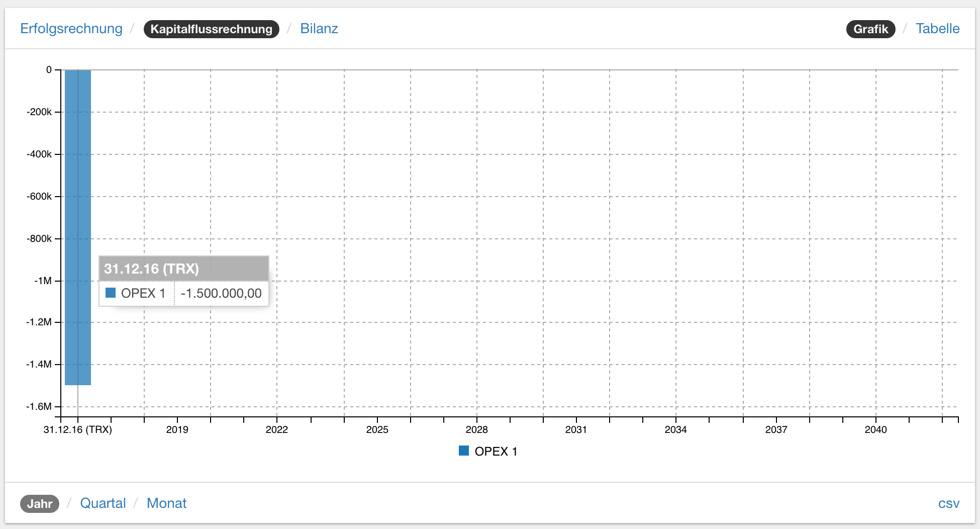Viewport: 980px width, 529px height.
Task: Select the Kapitalflussrechnung tab
Action: click(211, 29)
